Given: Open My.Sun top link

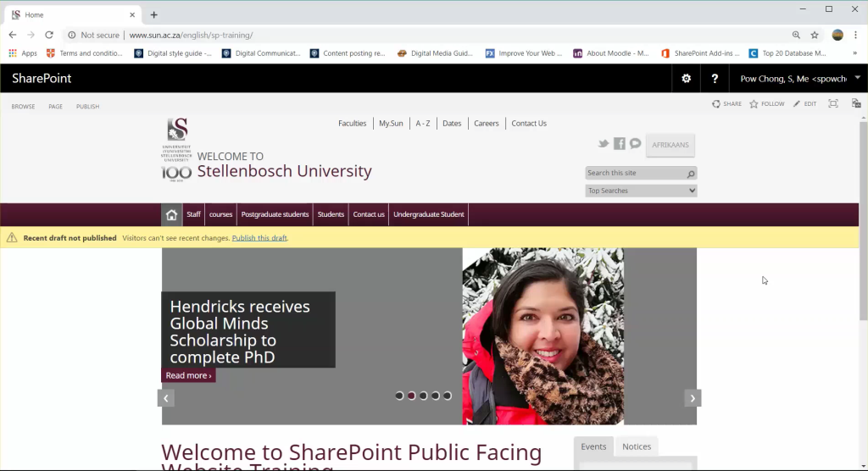Looking at the screenshot, I should point(391,124).
